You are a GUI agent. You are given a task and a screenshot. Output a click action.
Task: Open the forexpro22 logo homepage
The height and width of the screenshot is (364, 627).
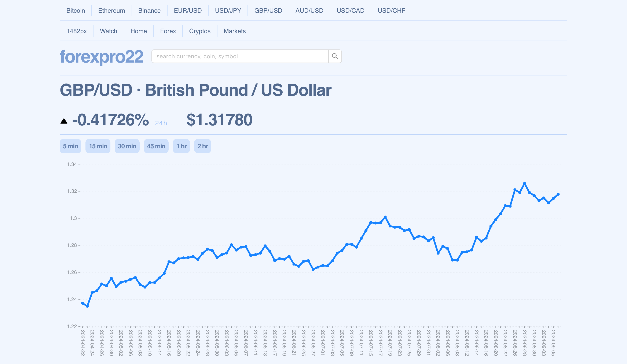[x=102, y=57]
